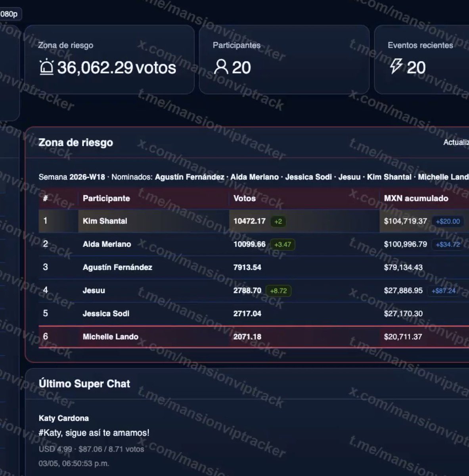Click the $20,711.37 amount
The width and height of the screenshot is (469, 476).
403,337
